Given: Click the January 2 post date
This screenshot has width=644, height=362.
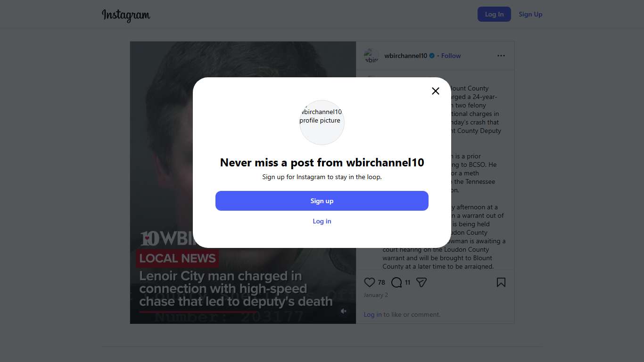Looking at the screenshot, I should [x=376, y=295].
